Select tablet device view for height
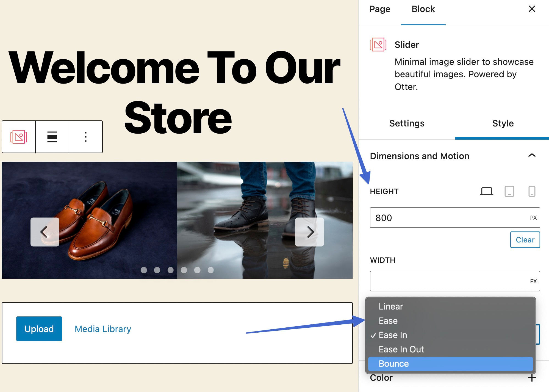This screenshot has width=549, height=392. [x=509, y=191]
